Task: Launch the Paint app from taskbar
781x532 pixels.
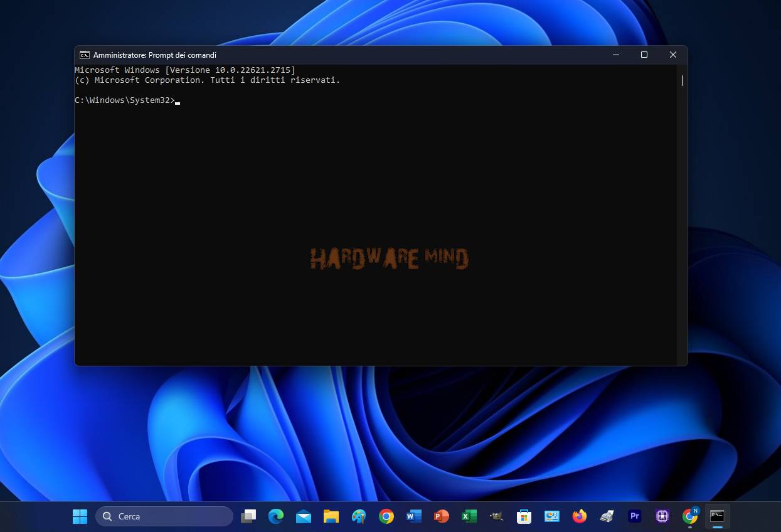Action: tap(359, 516)
